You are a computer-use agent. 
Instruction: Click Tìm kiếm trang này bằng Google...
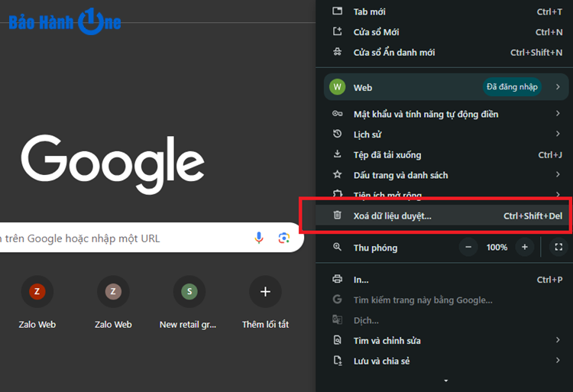[x=444, y=300]
